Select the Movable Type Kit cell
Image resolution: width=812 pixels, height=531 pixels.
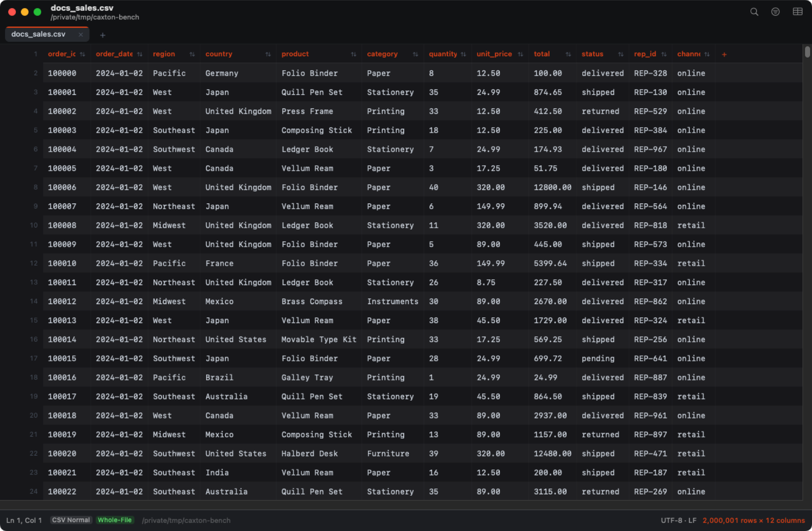(319, 339)
